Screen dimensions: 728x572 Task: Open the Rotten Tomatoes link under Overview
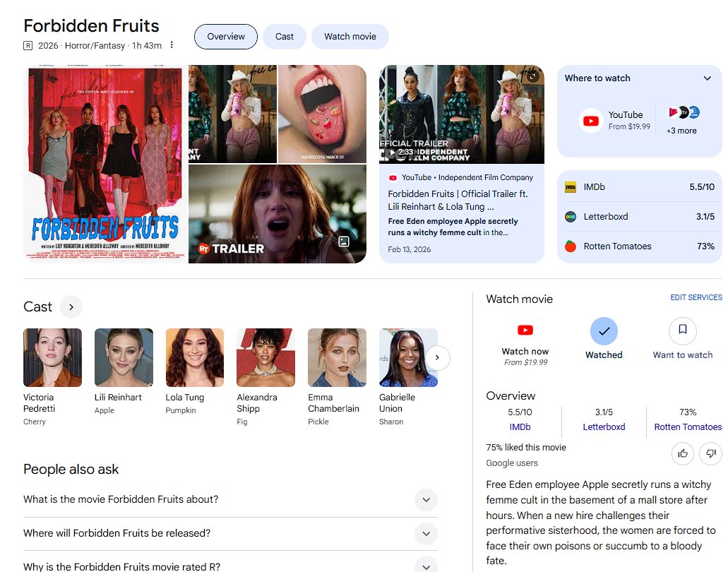pyautogui.click(x=688, y=427)
